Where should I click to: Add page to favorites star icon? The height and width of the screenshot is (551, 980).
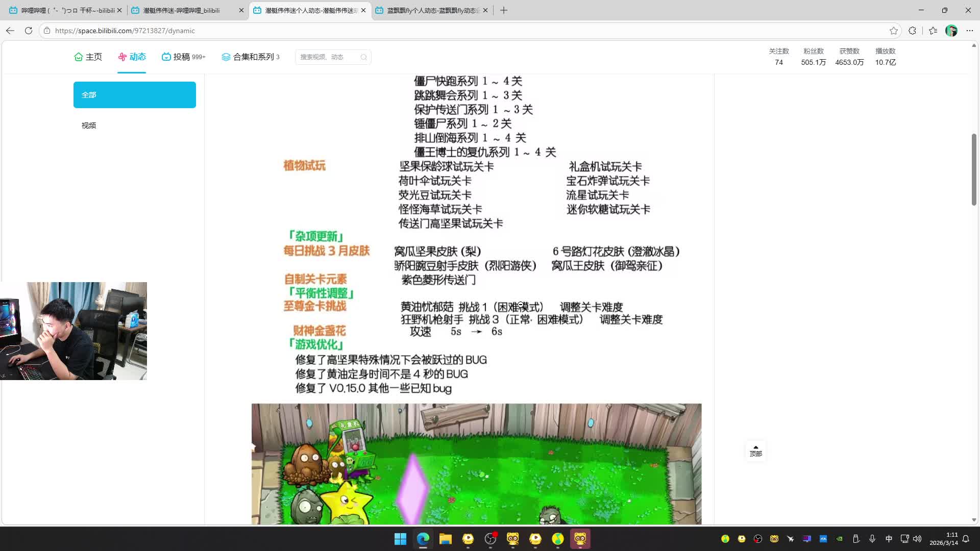pos(893,31)
